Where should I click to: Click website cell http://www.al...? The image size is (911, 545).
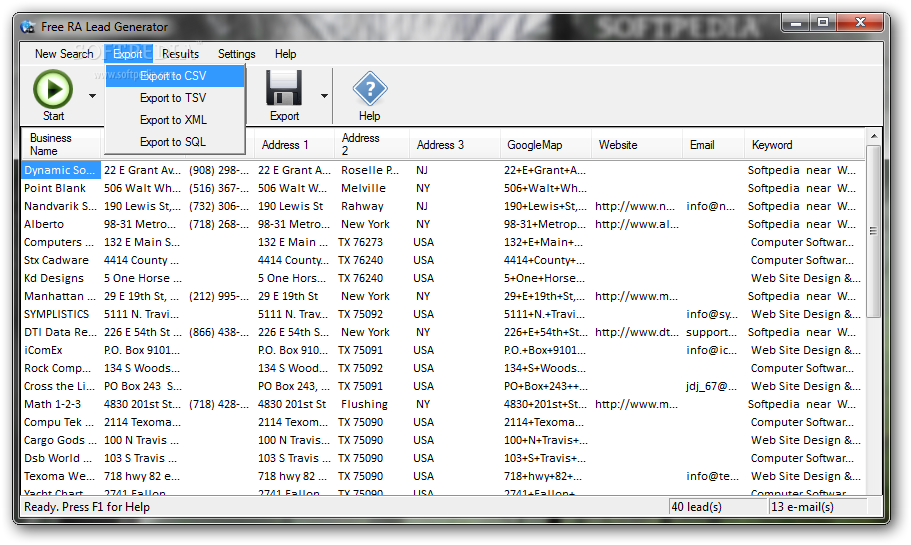637,224
